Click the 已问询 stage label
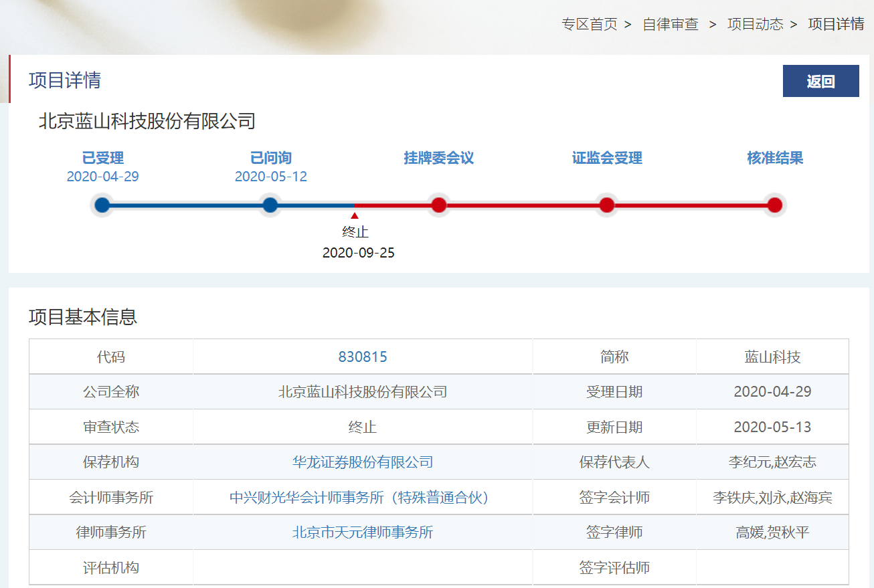Screen dimensions: 874x588 [x=270, y=159]
